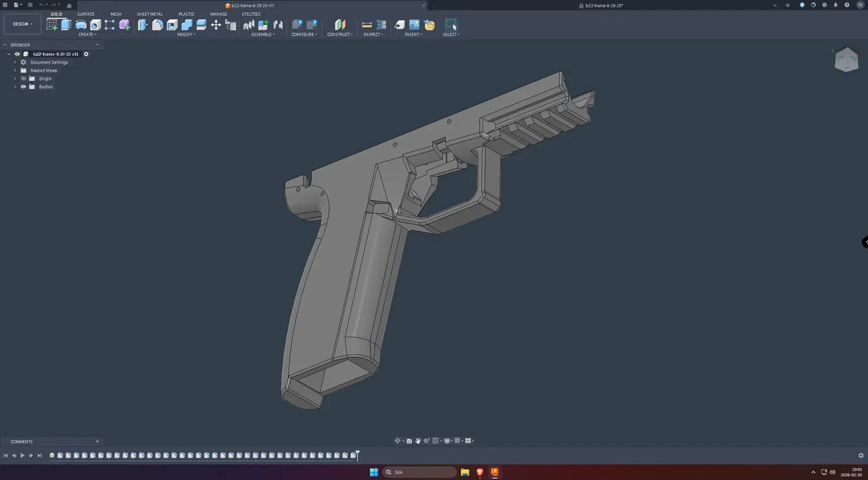
Task: Open the INSPECT dropdown menu
Action: click(373, 35)
